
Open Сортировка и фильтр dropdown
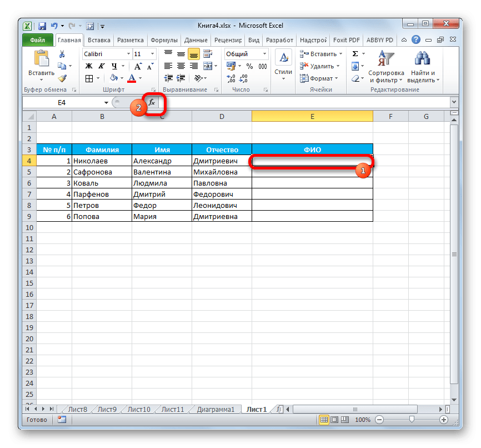pos(386,66)
